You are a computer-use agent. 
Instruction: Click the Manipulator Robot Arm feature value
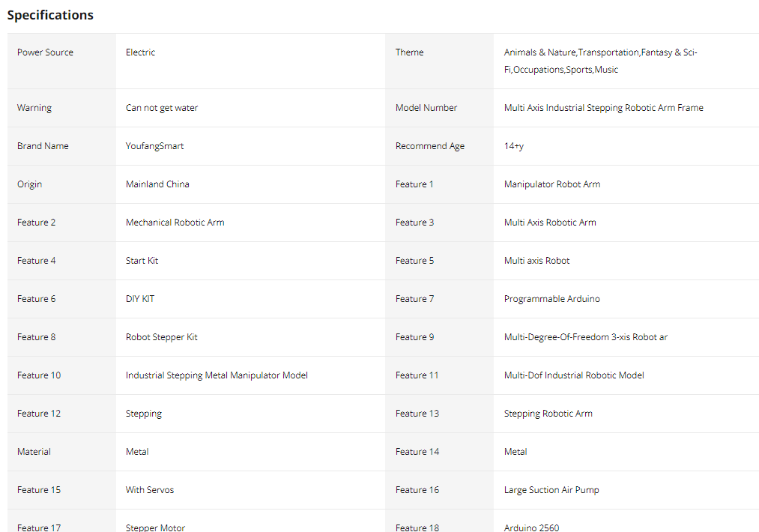click(551, 184)
